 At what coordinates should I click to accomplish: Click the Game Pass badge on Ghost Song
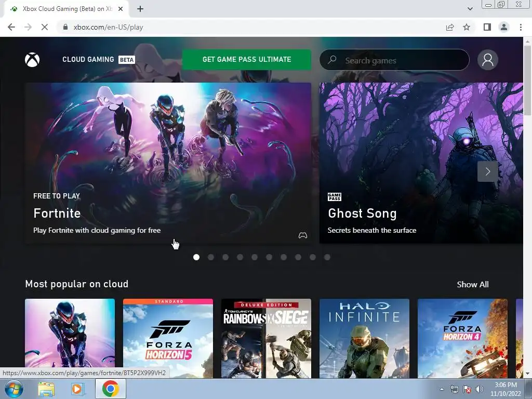click(334, 197)
